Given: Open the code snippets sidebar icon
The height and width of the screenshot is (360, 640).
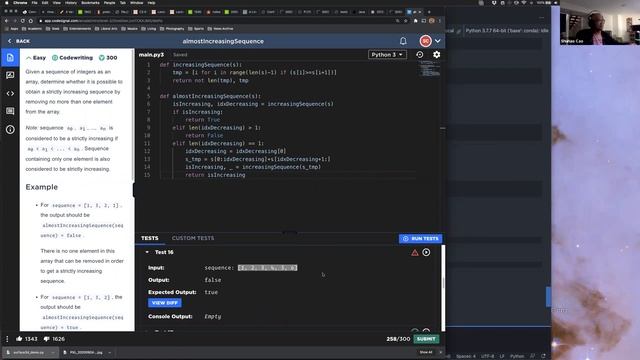Looking at the screenshot, I should point(10,93).
